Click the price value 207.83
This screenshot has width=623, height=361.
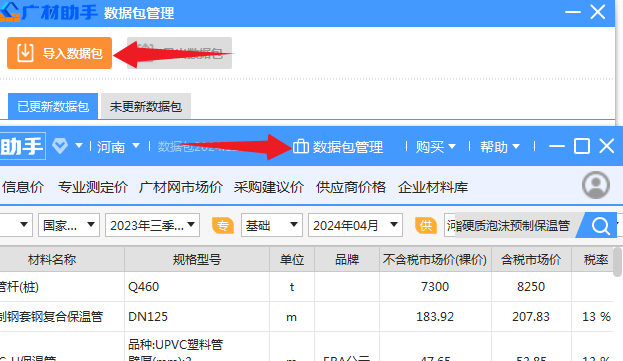point(531,317)
